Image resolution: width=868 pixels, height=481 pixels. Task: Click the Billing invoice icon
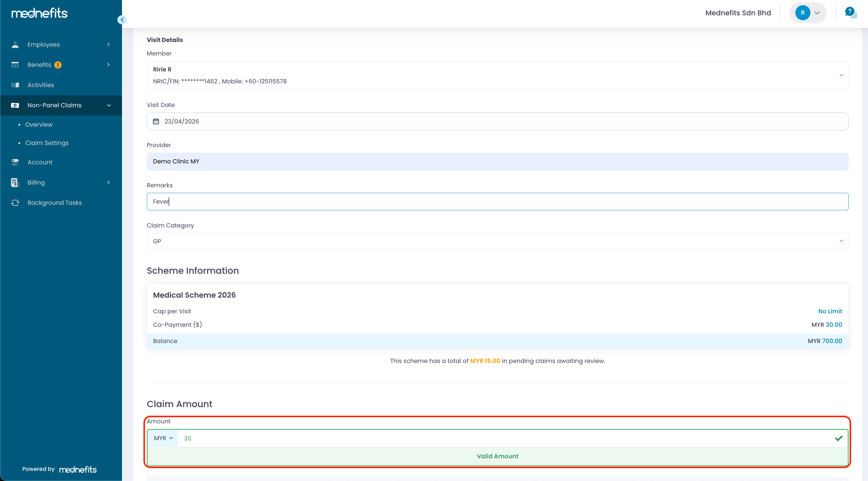[14, 182]
